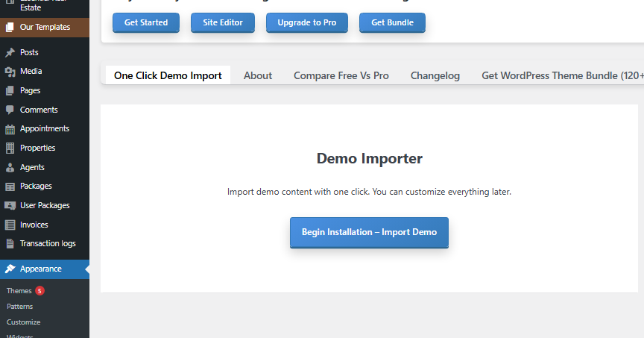
Task: Select Compare Free Vs Pro tab
Action: (x=341, y=75)
